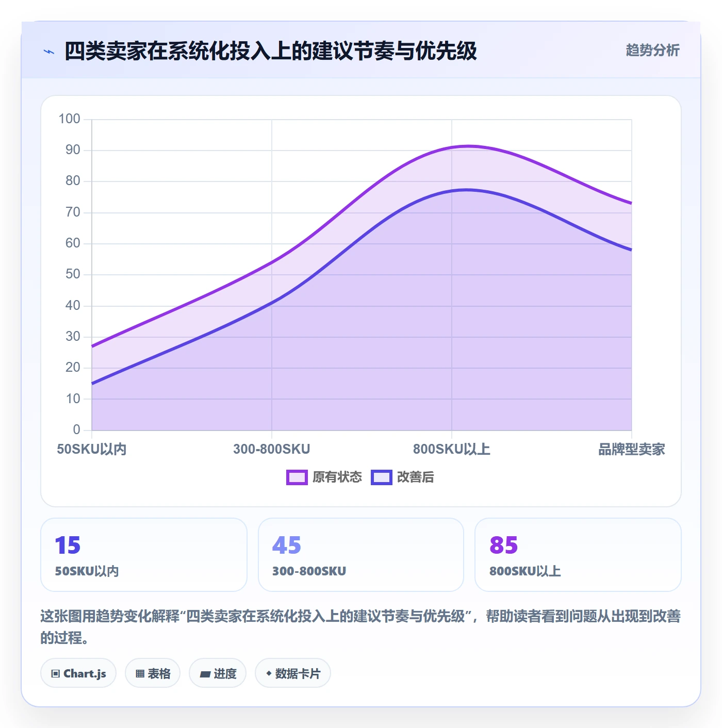The height and width of the screenshot is (728, 722).
Task: Select the 进度 tag chip
Action: (x=218, y=673)
